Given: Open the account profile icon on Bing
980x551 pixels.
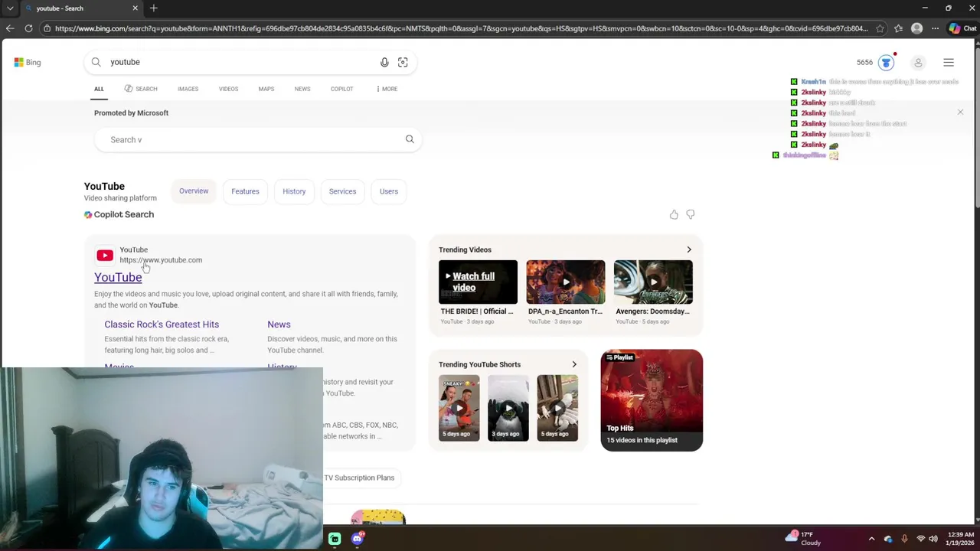Looking at the screenshot, I should coord(918,62).
